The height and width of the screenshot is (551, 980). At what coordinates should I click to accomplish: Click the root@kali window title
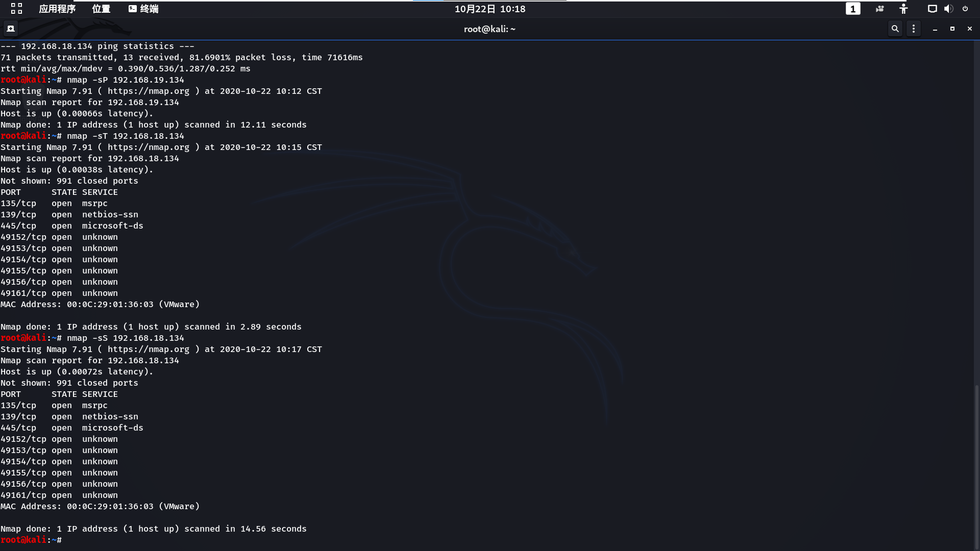489,29
